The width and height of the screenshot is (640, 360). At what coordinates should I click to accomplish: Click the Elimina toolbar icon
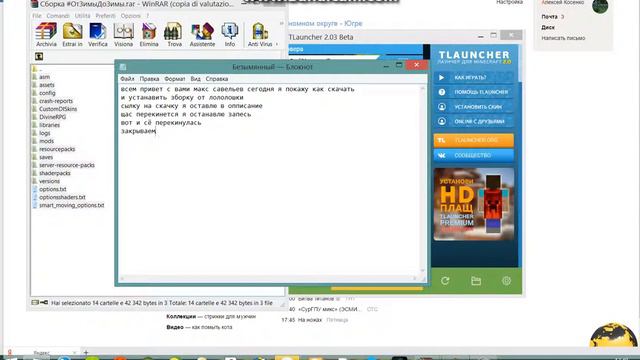pyautogui.click(x=149, y=34)
